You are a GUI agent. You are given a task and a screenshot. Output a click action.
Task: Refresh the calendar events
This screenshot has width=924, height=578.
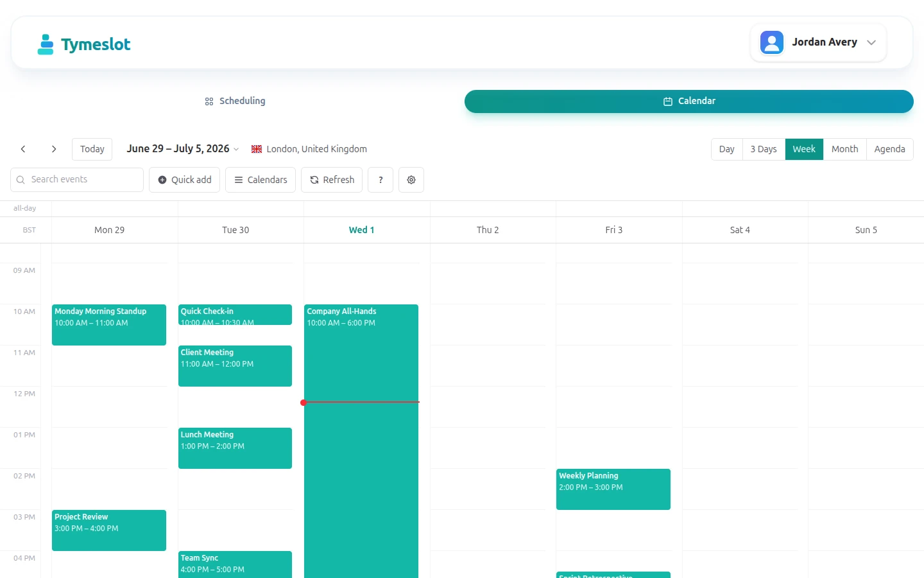[332, 180]
